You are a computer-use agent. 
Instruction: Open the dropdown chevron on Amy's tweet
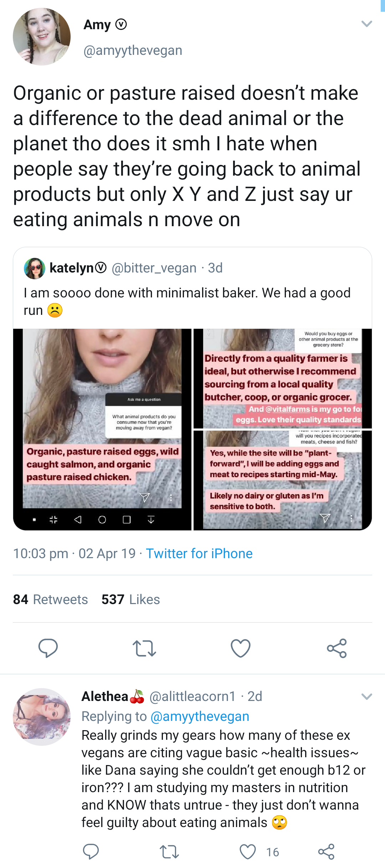(367, 24)
